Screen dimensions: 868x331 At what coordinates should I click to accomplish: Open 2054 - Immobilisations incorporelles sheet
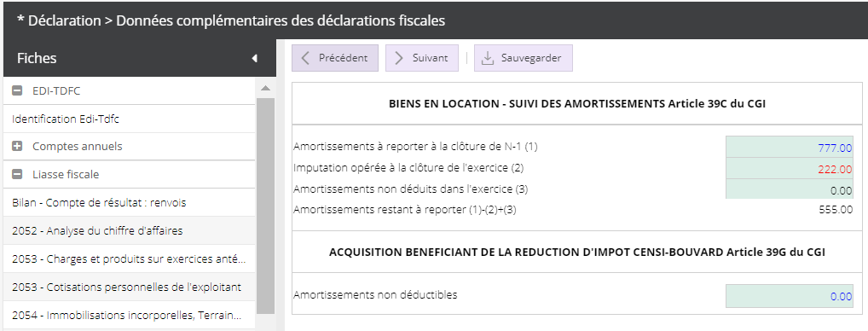130,316
